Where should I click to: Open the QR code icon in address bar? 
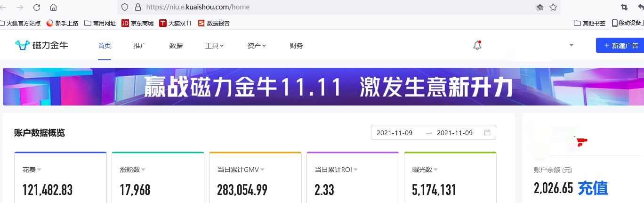click(x=540, y=7)
